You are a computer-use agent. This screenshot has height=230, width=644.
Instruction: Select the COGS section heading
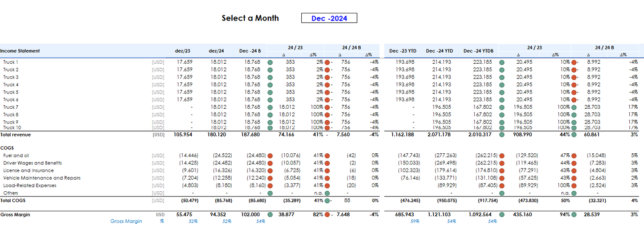7,148
